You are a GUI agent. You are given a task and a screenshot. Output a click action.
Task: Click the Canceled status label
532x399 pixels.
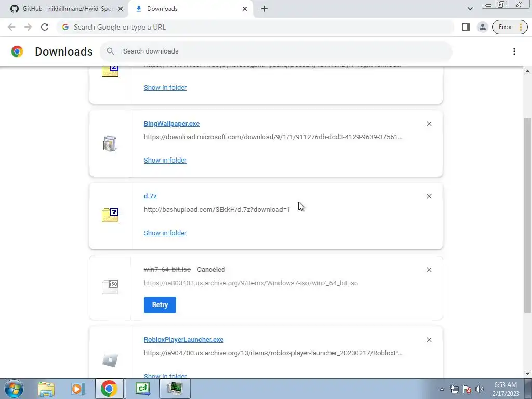pyautogui.click(x=211, y=270)
